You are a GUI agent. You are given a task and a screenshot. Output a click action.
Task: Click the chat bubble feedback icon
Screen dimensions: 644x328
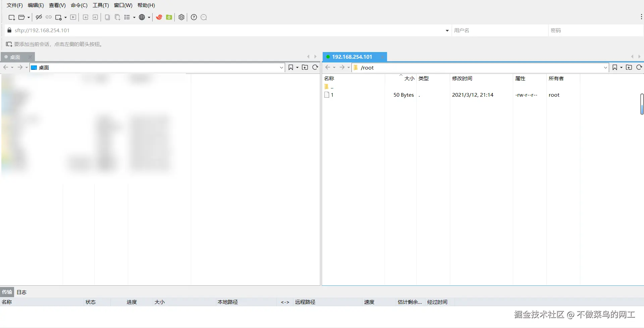pos(204,17)
